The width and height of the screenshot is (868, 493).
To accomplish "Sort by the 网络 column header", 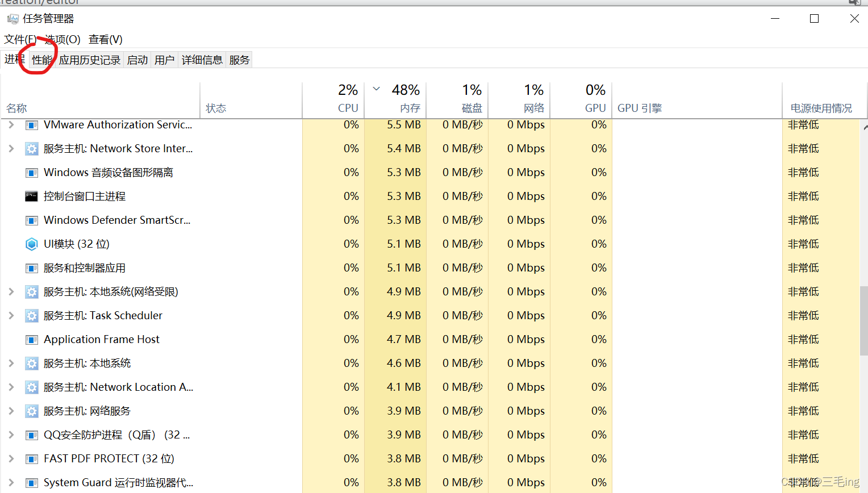I will (x=519, y=101).
